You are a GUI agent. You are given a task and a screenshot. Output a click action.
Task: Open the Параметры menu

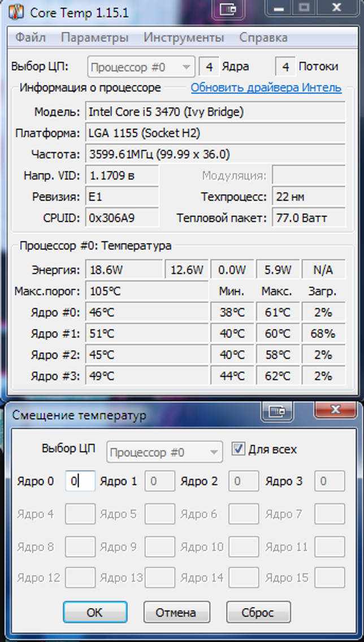[94, 38]
